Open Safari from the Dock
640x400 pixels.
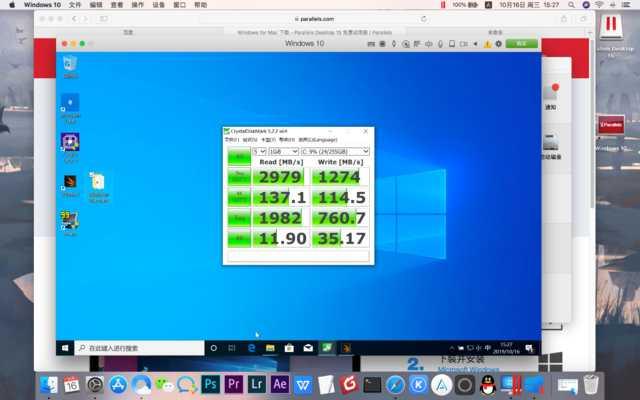tap(396, 384)
